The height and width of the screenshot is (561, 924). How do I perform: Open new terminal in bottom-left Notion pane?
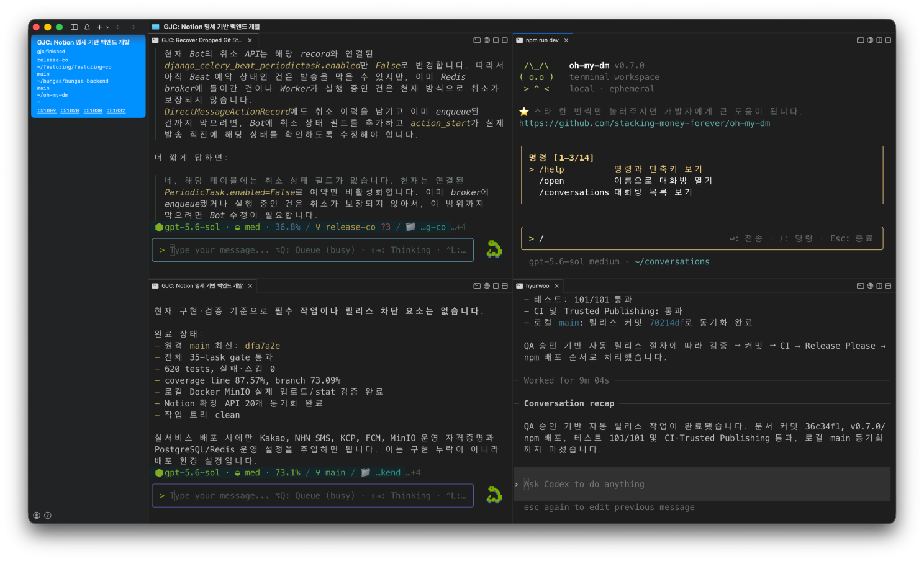(477, 286)
